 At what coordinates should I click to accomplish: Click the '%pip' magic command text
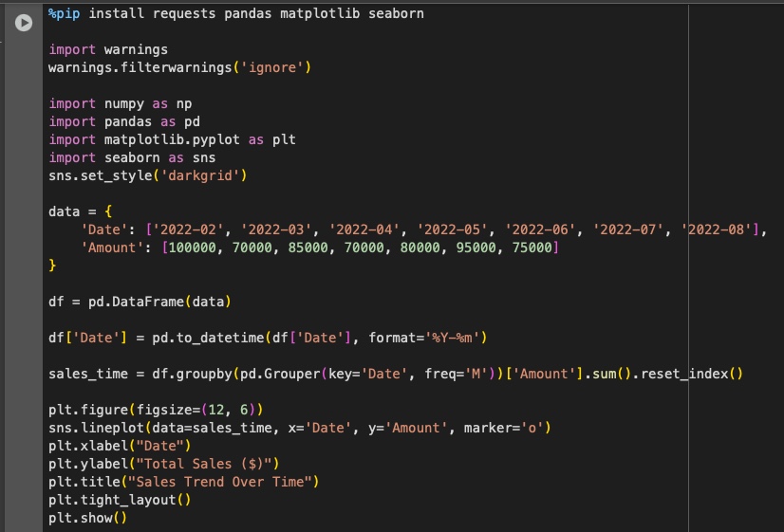(x=64, y=13)
